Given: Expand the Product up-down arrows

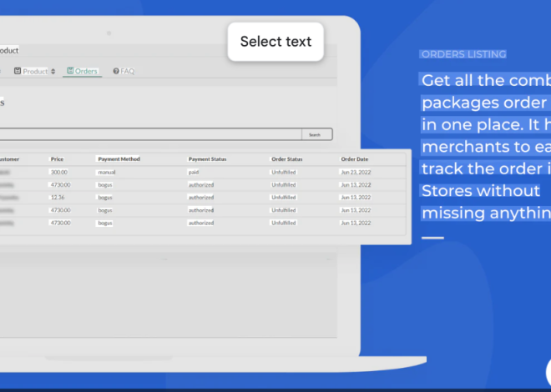Looking at the screenshot, I should pos(53,71).
